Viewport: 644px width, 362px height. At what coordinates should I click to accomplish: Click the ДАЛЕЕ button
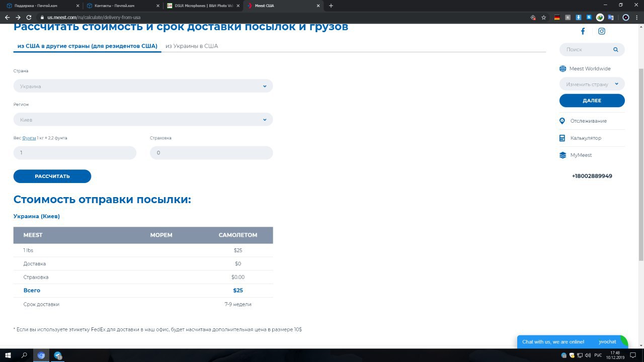coord(592,101)
